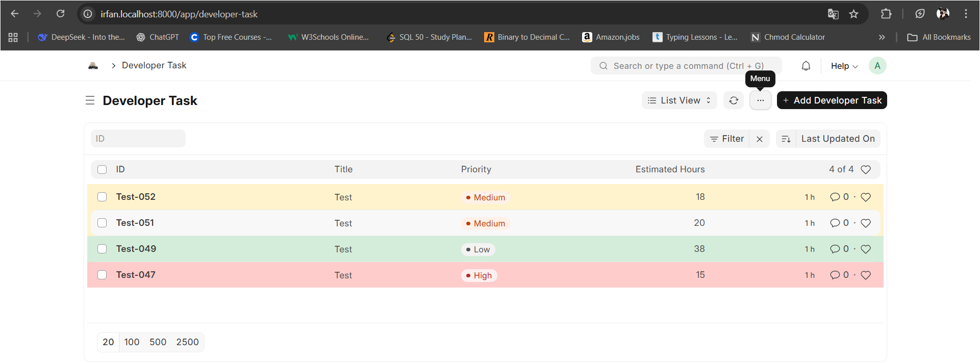Viewport: 980px width, 363px height.
Task: Tick the checkbox for Test-047
Action: coord(102,275)
